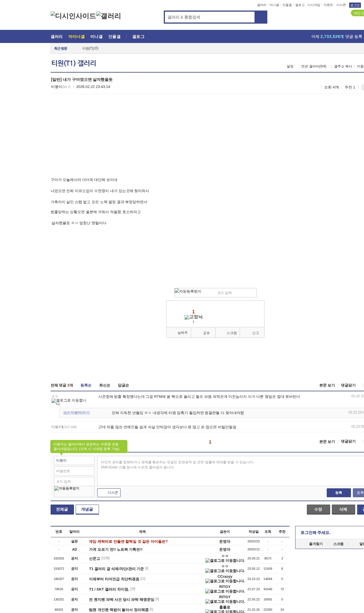Open the 설정 link beside the gallery title
The image size is (364, 613).
[290, 66]
